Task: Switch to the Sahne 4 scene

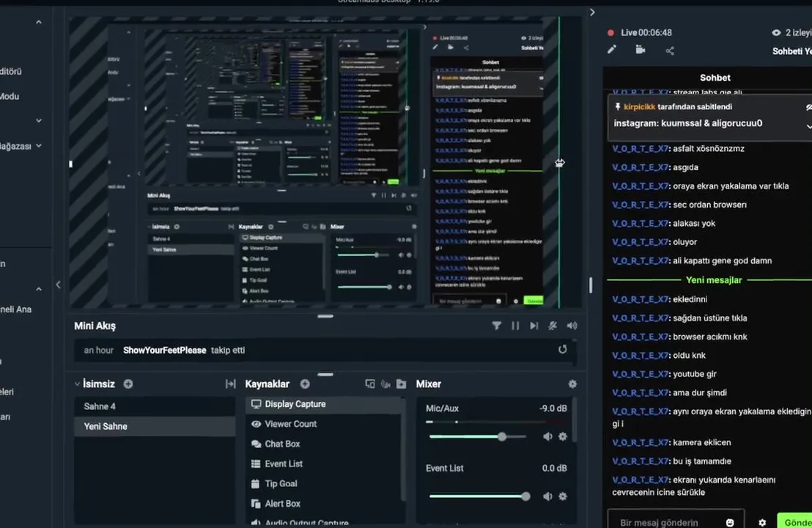Action: click(x=155, y=406)
